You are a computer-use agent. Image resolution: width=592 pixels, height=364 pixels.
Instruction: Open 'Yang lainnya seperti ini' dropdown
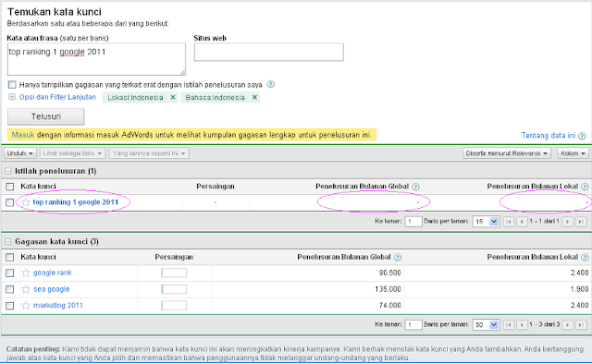(x=149, y=153)
